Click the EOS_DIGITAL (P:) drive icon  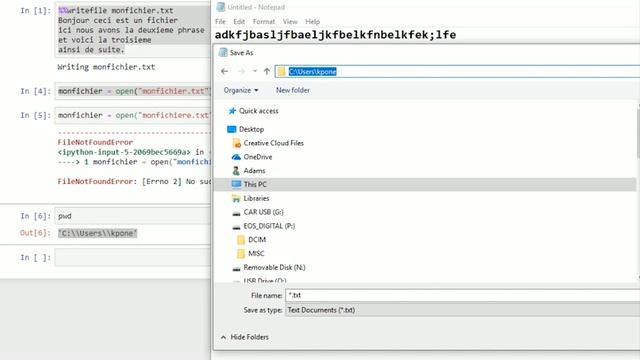236,227
